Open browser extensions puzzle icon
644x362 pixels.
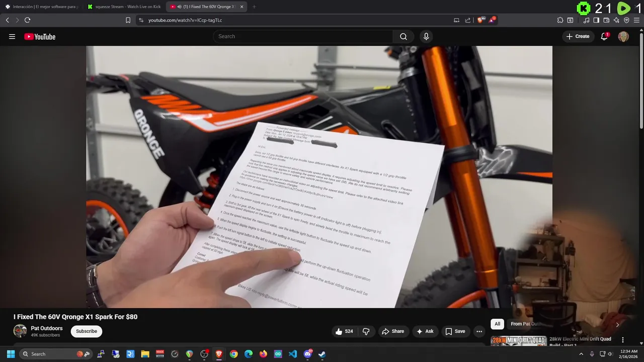[x=560, y=20]
